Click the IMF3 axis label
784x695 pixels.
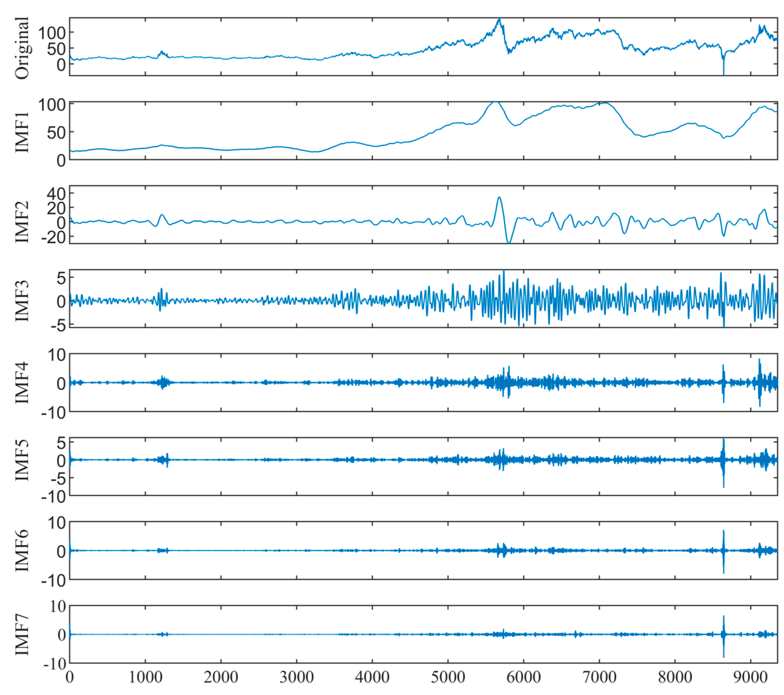(x=22, y=301)
